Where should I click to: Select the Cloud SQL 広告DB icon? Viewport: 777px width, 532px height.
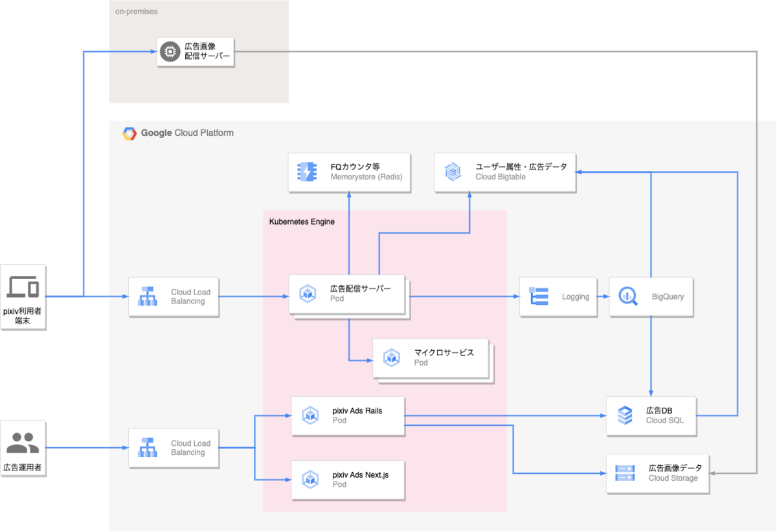(625, 416)
